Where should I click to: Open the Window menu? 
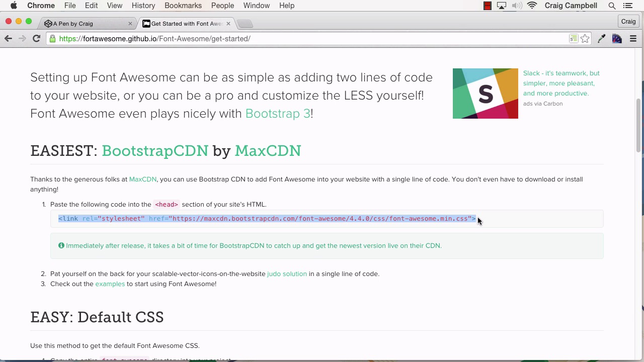[x=257, y=6]
